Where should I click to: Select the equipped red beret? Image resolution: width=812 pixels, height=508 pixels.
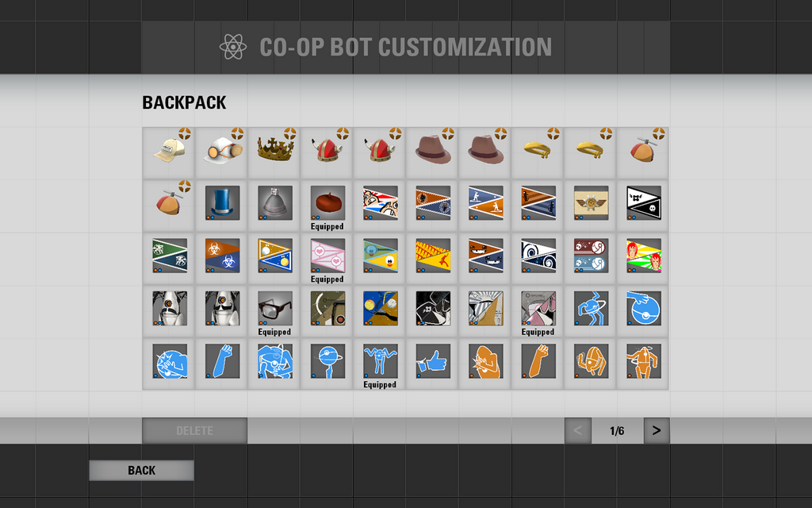[326, 204]
